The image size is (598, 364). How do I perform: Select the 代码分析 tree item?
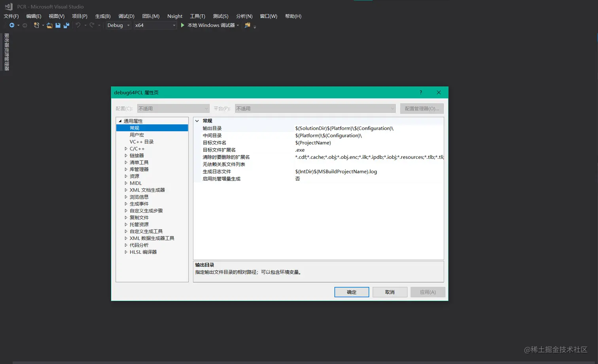pos(139,245)
